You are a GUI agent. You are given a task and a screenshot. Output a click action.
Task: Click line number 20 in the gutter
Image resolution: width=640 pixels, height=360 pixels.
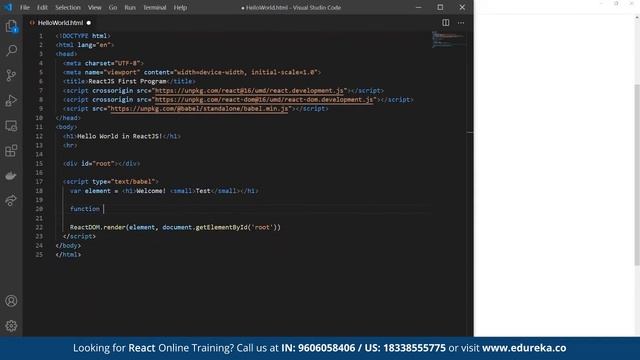coord(39,209)
